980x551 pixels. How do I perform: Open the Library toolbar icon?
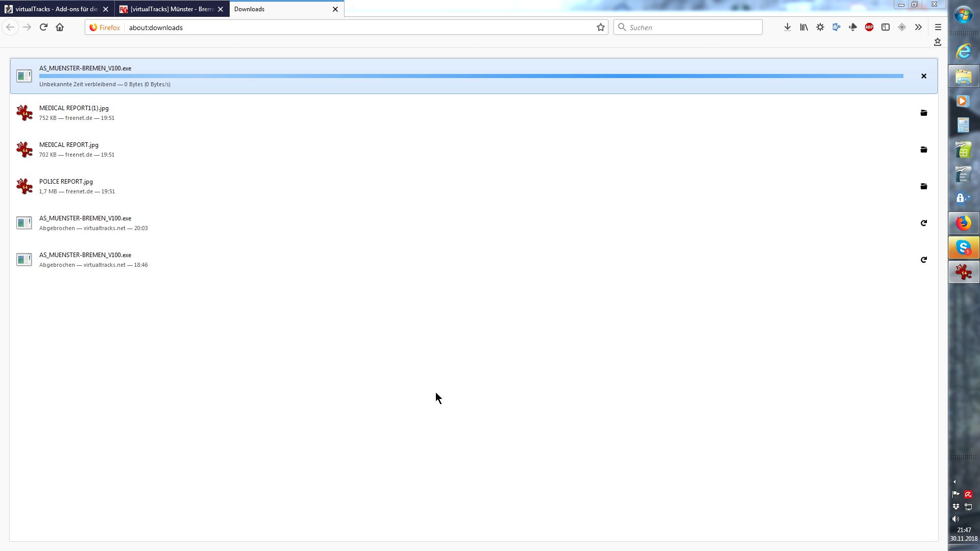804,28
